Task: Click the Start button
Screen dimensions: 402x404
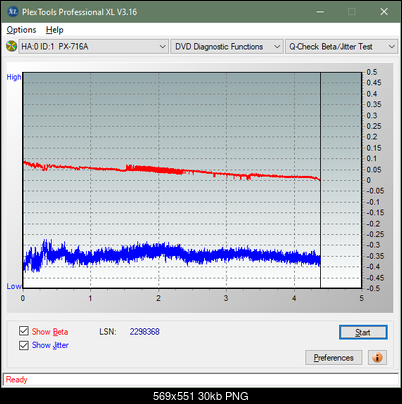Action: (363, 332)
